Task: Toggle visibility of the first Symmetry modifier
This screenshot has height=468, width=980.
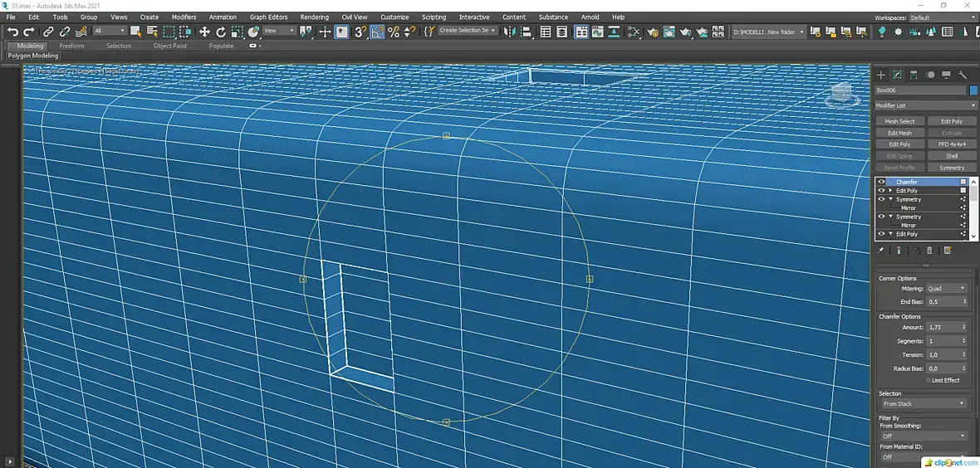Action: [881, 199]
